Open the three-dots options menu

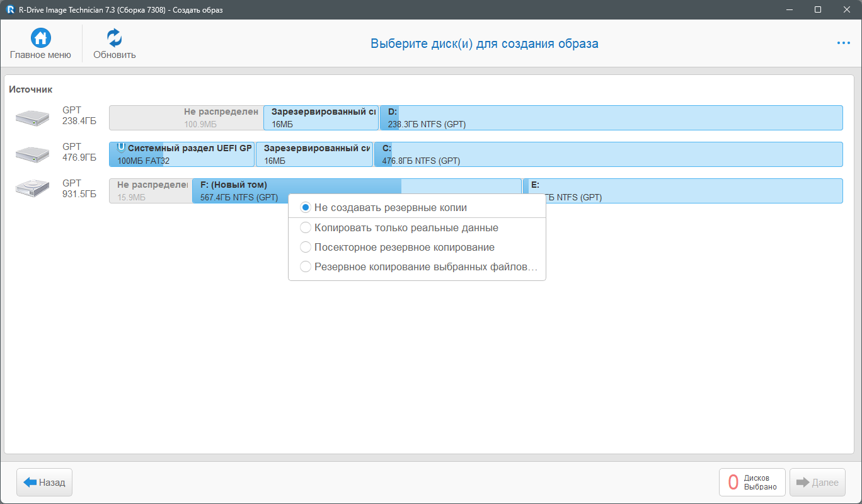(843, 43)
